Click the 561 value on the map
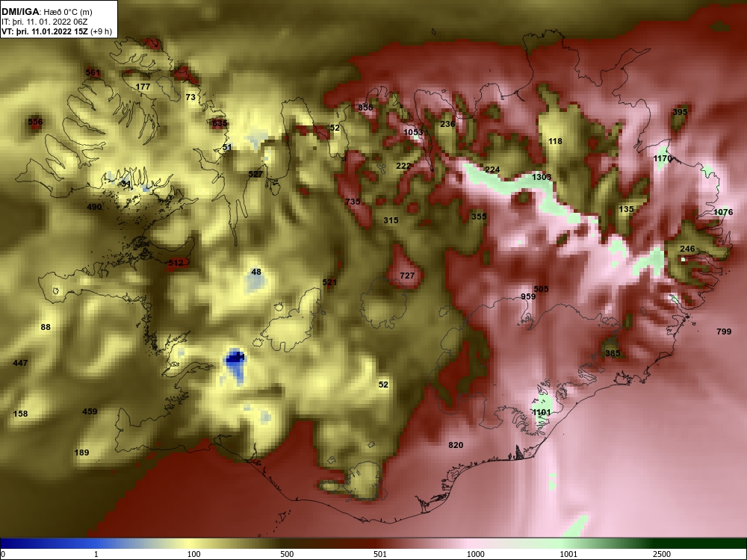This screenshot has width=747, height=560. pyautogui.click(x=93, y=72)
